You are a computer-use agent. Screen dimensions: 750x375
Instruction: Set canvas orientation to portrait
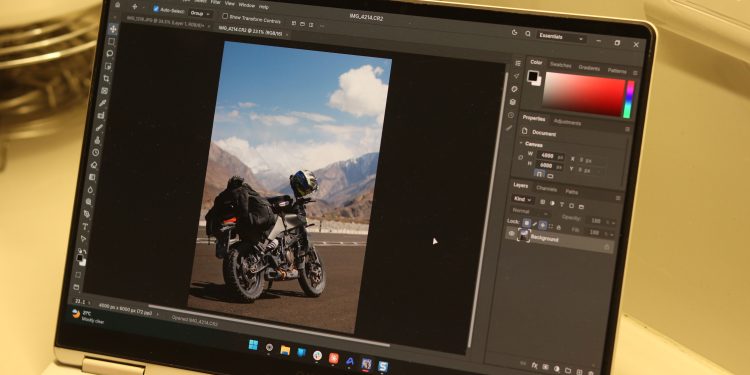539,174
